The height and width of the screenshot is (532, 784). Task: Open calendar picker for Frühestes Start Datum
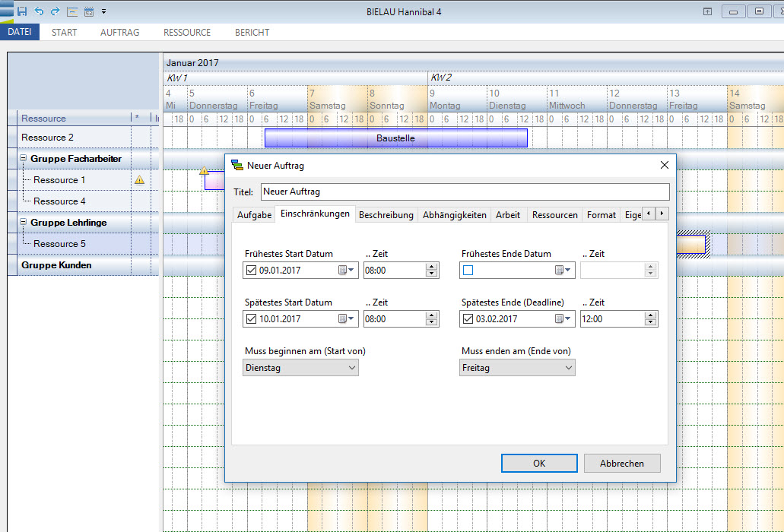pos(346,271)
